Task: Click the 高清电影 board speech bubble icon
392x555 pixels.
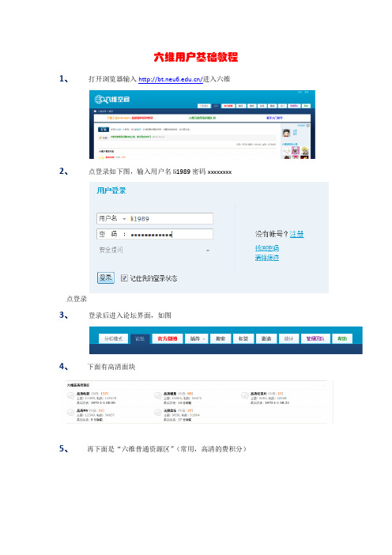Action: click(x=71, y=395)
